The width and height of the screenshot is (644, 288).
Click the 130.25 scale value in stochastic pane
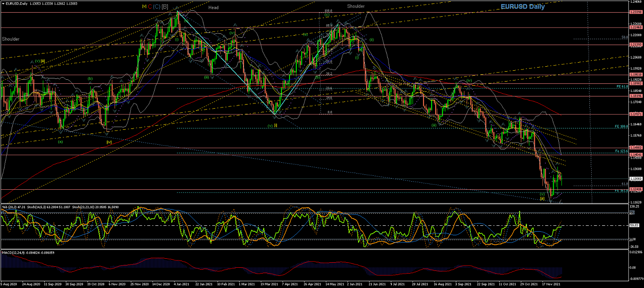pyautogui.click(x=635, y=206)
